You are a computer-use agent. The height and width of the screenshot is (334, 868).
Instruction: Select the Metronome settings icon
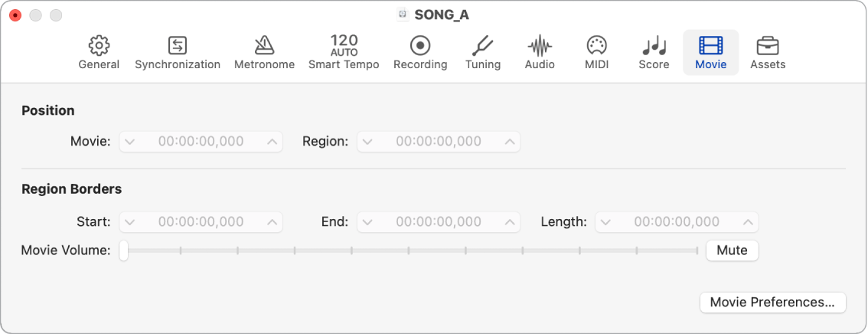[x=264, y=46]
